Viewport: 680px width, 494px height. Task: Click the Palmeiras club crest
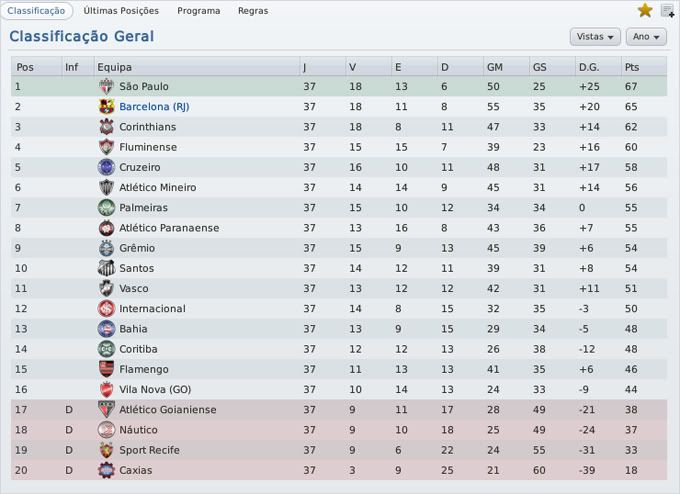tap(106, 208)
